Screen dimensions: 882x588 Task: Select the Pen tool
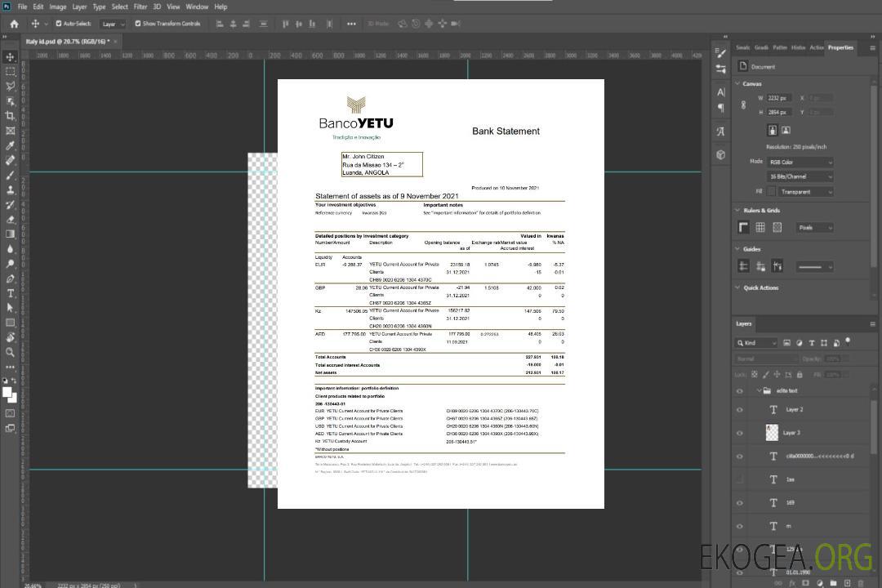[x=10, y=278]
